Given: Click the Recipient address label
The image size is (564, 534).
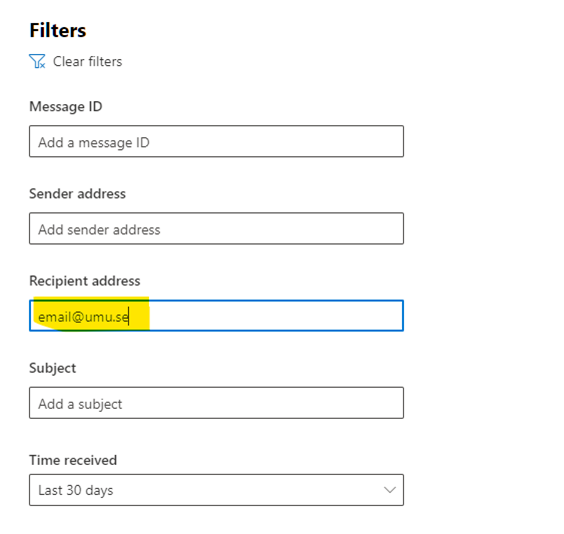Looking at the screenshot, I should pos(85,281).
